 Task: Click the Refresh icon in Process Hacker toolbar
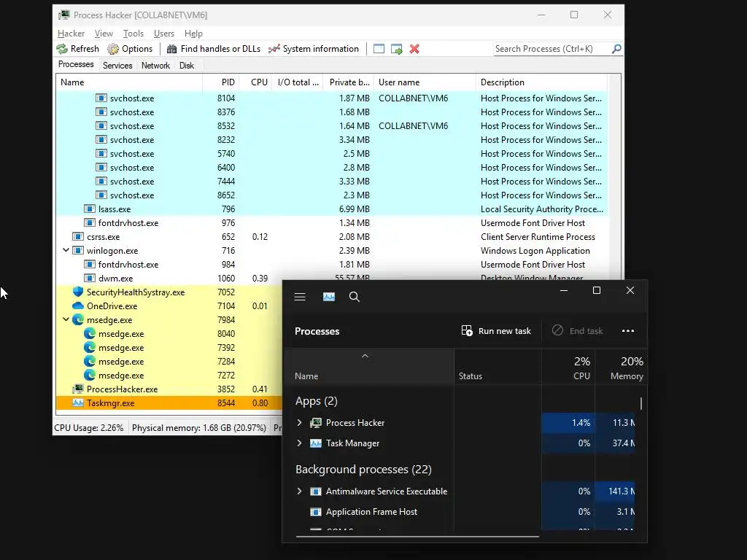coord(62,49)
